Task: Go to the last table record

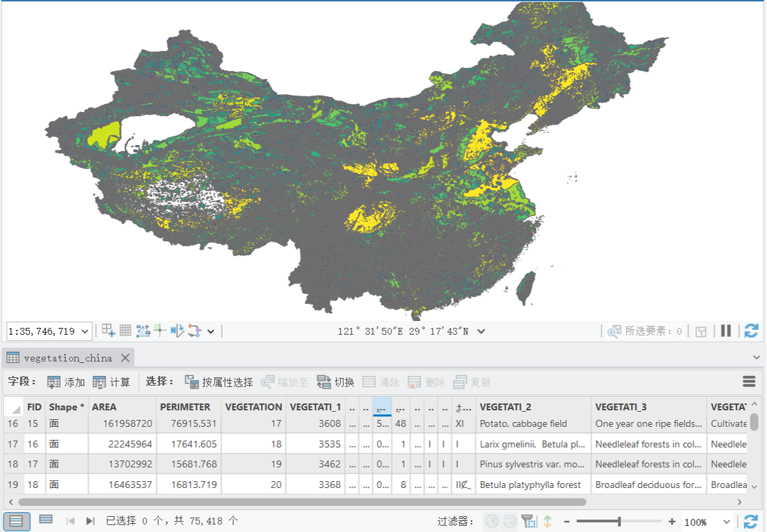Action: [x=90, y=521]
